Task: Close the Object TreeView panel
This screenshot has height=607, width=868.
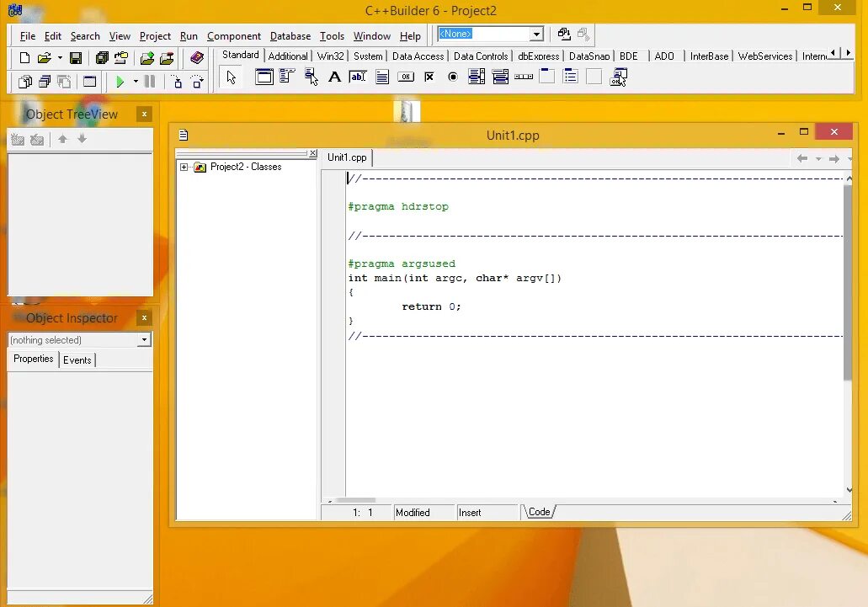Action: tap(144, 114)
